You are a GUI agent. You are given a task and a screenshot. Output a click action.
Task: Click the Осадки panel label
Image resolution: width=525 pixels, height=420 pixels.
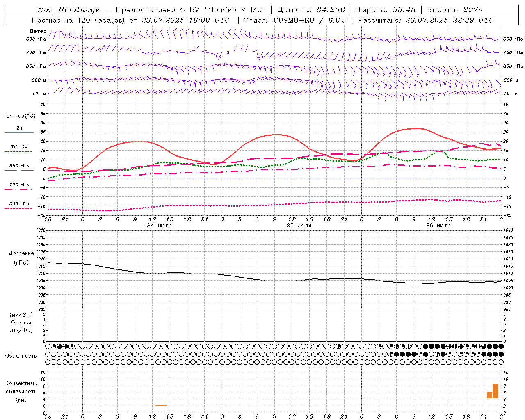click(x=21, y=322)
